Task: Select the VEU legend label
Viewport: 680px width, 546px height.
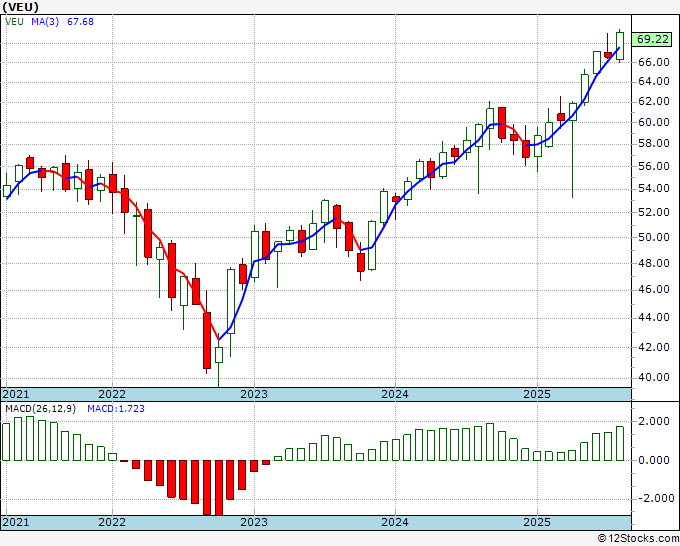Action: point(14,22)
